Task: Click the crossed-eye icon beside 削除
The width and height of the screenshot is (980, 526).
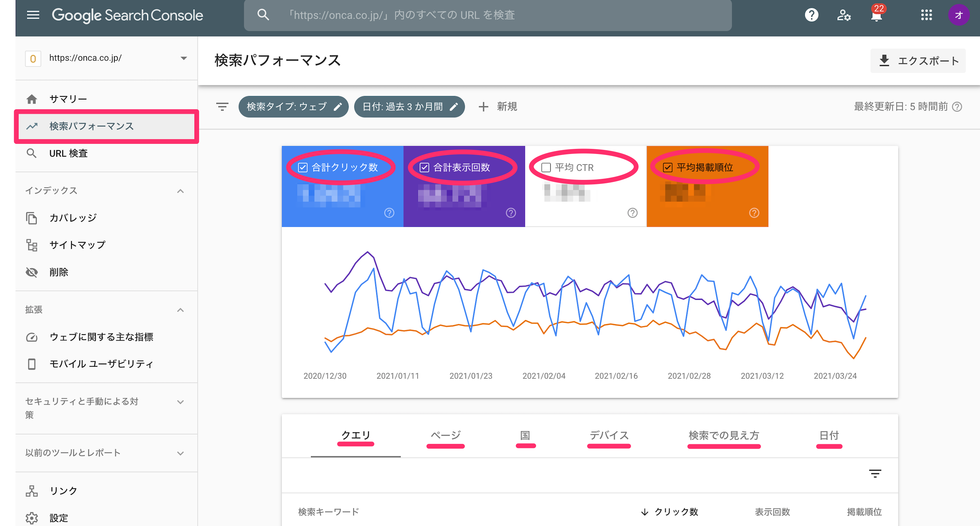Action: pyautogui.click(x=32, y=272)
